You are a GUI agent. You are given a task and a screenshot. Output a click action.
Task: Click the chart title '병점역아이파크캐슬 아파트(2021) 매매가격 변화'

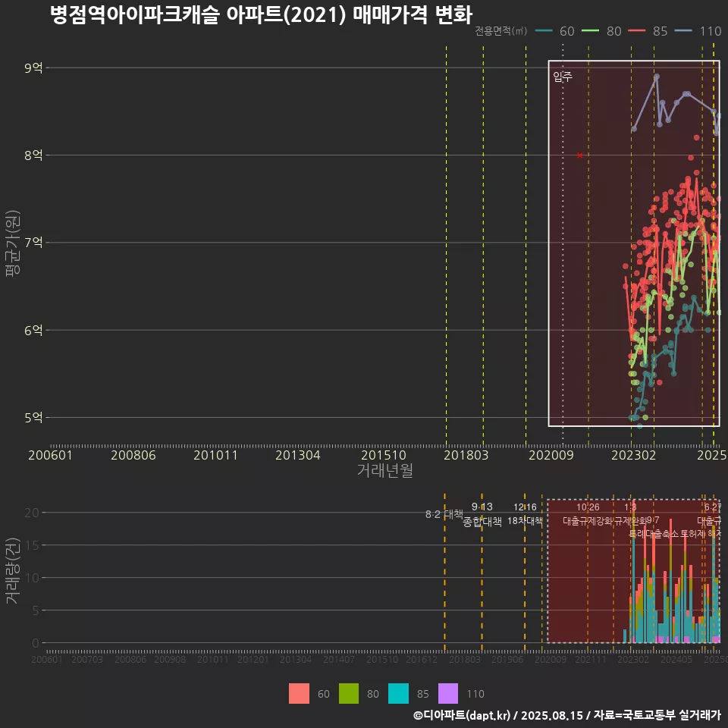pyautogui.click(x=261, y=14)
